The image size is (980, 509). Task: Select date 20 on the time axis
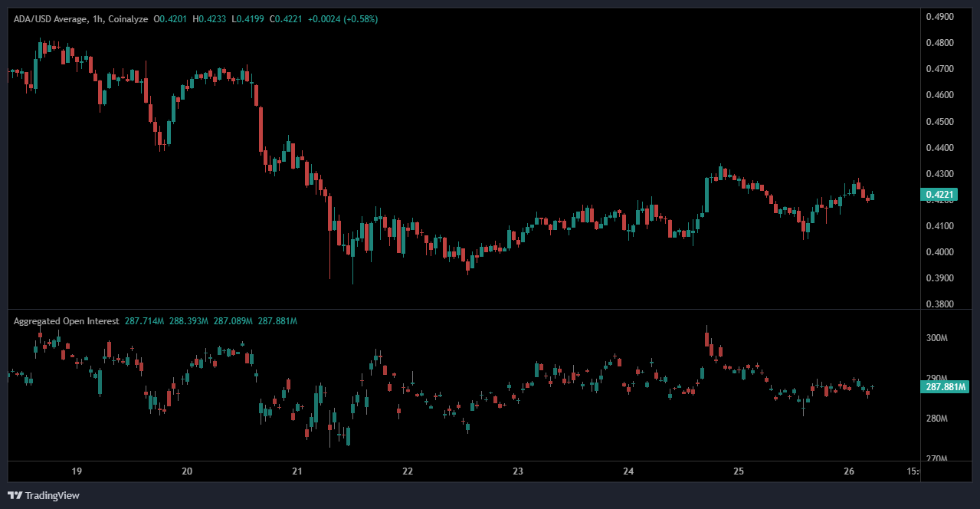click(187, 471)
